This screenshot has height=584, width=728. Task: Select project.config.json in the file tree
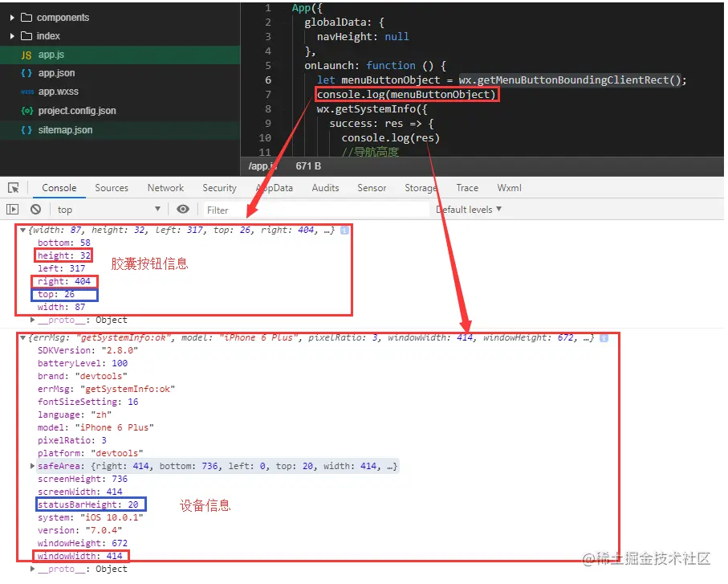[x=120, y=111]
